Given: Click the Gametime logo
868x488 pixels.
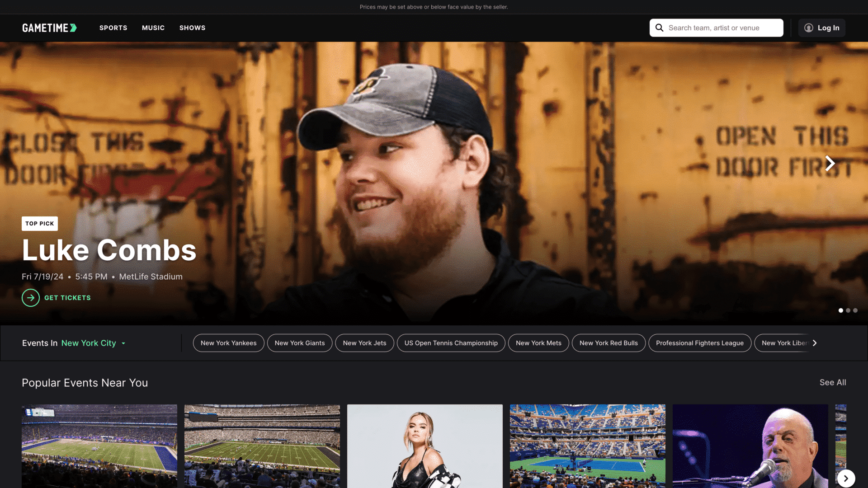Looking at the screenshot, I should pyautogui.click(x=50, y=28).
